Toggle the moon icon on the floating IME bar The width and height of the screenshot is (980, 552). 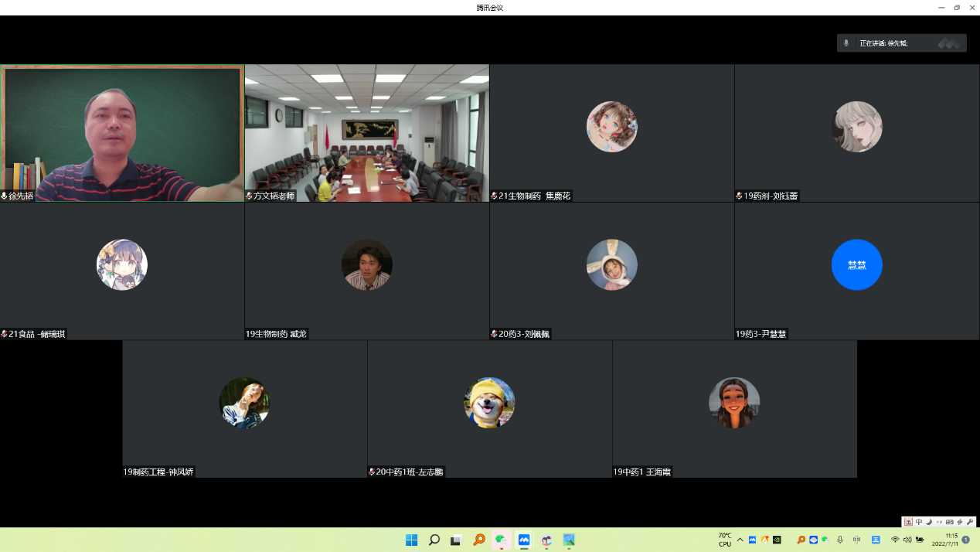pyautogui.click(x=928, y=522)
